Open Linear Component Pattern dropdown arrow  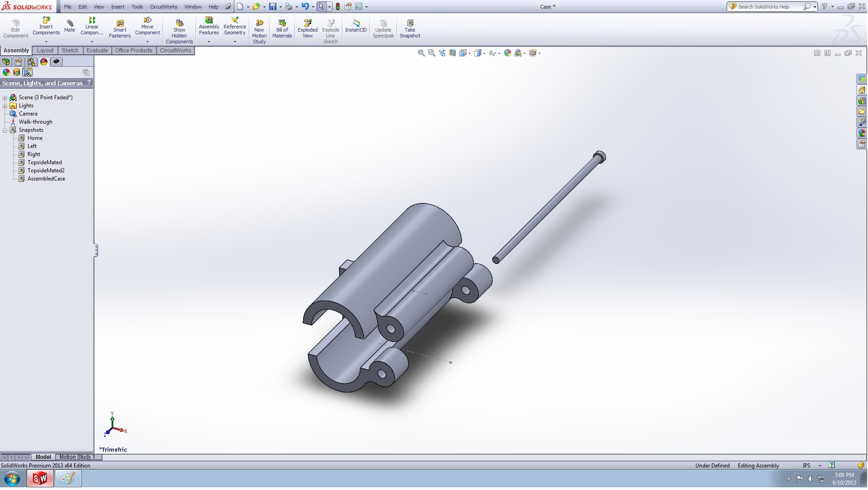(x=92, y=42)
